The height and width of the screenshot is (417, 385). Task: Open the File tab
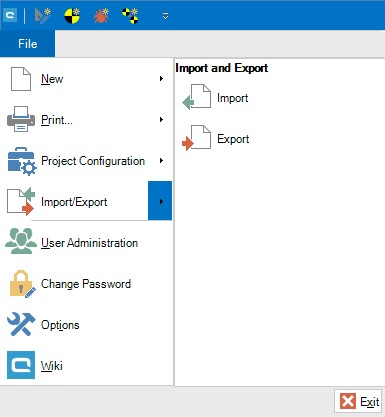[28, 44]
